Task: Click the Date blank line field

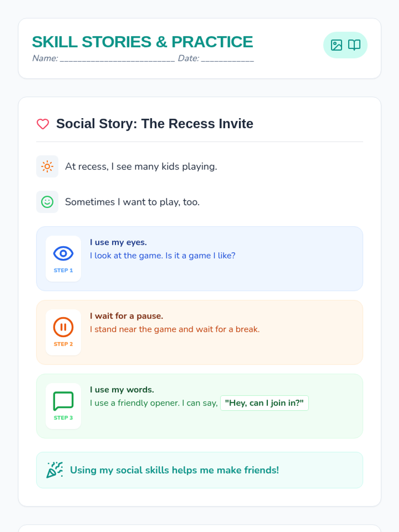Action: point(227,59)
